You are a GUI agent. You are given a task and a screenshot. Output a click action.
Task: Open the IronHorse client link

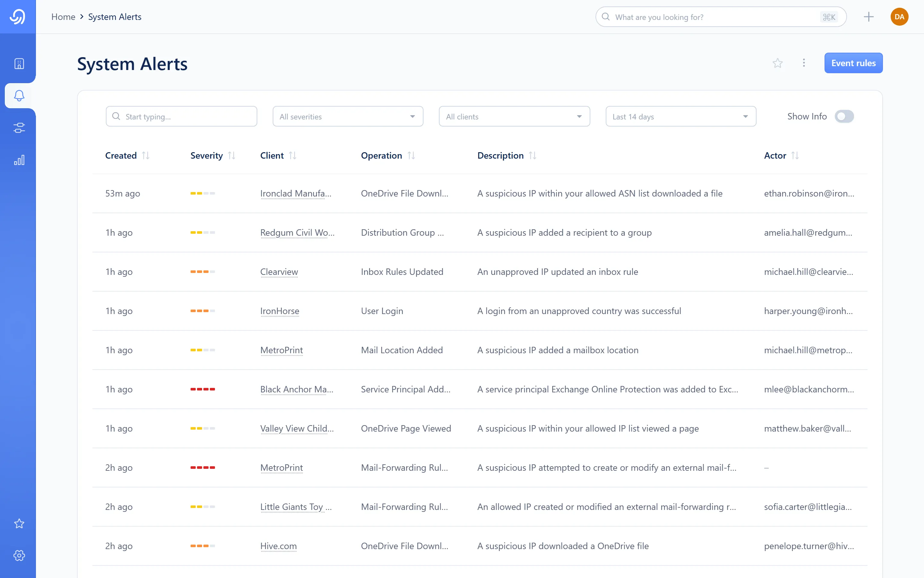[x=279, y=311]
